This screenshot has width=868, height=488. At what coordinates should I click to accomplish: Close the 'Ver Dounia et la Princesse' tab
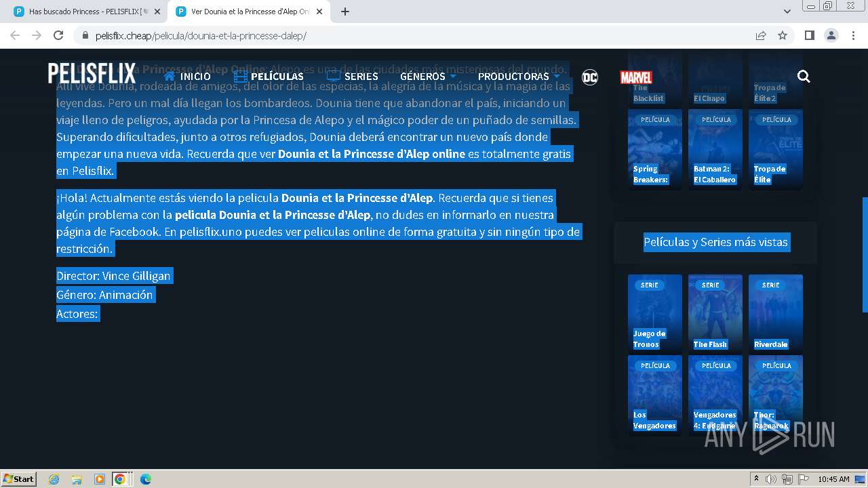click(319, 12)
